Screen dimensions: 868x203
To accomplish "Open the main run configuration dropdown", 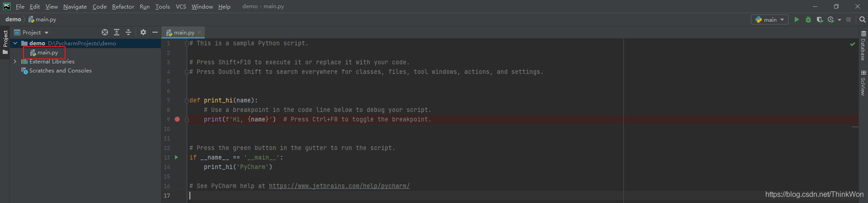I will 769,19.
